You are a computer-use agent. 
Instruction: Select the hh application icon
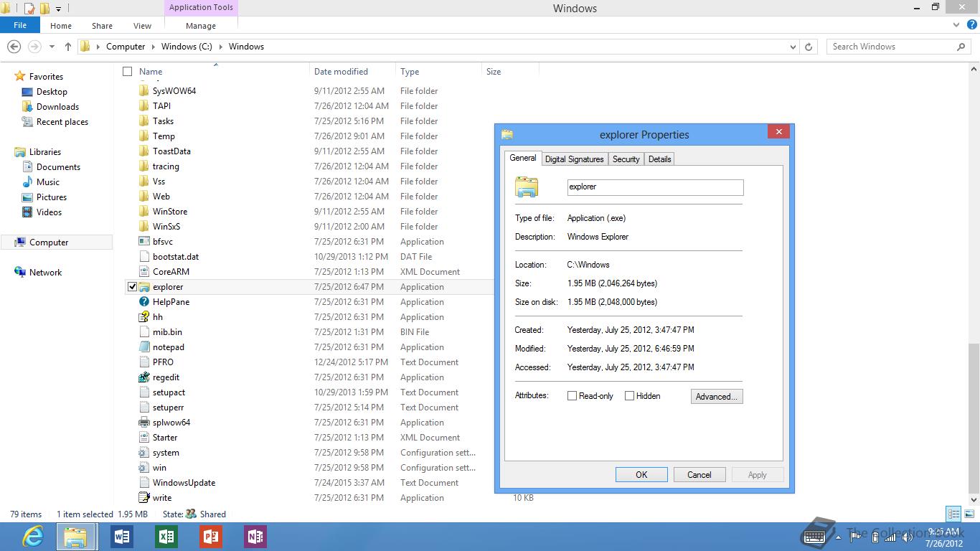[x=145, y=317]
